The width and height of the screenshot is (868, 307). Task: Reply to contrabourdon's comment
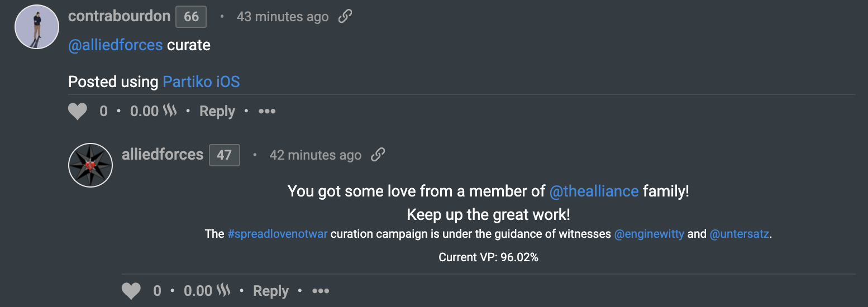tap(217, 112)
